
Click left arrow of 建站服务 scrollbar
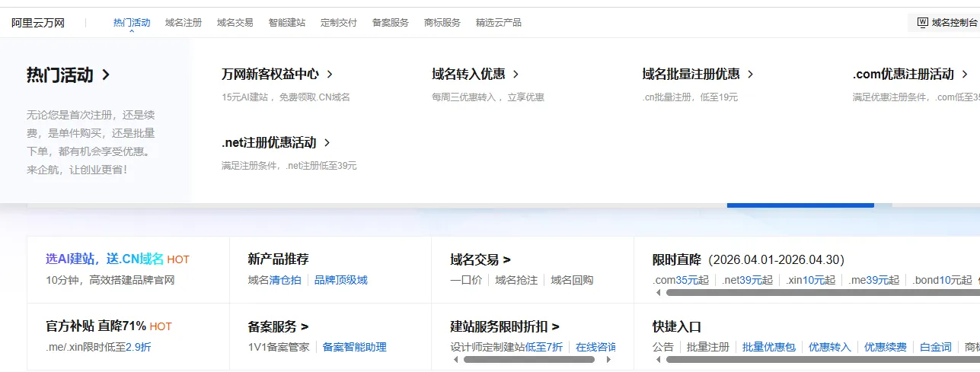(455, 359)
